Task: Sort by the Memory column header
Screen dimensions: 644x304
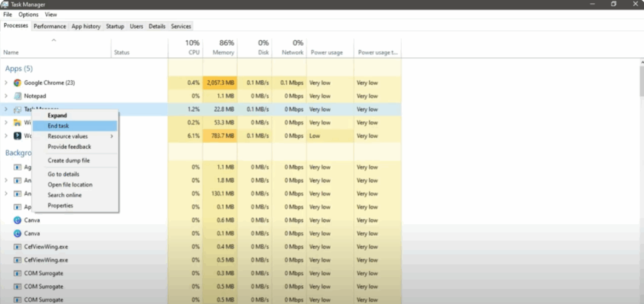Action: [x=219, y=48]
